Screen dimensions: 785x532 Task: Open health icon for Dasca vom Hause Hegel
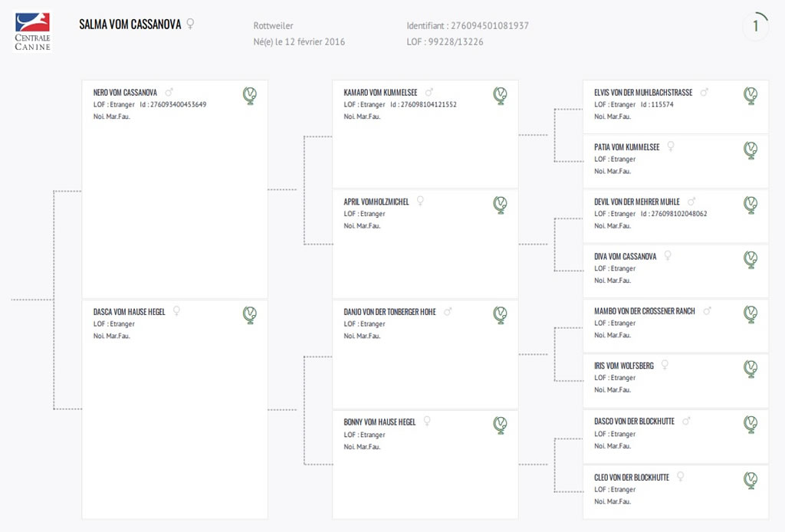[x=250, y=315]
